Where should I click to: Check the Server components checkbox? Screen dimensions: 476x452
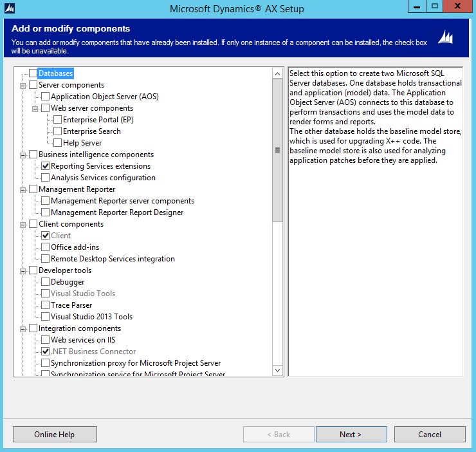33,84
